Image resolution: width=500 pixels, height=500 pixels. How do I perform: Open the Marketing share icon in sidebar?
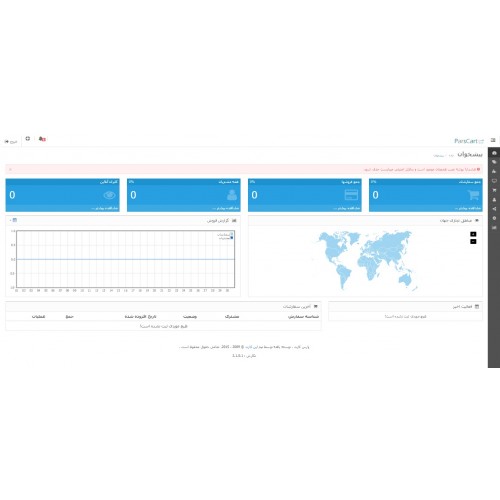point(494,209)
